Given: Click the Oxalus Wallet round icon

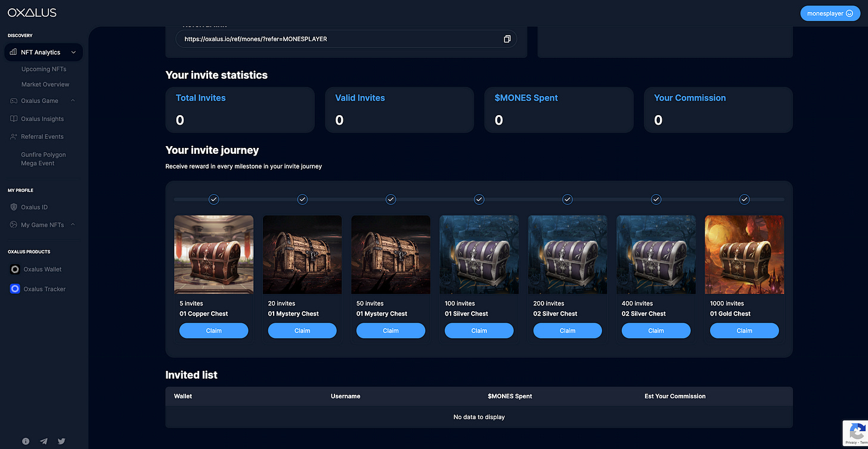Looking at the screenshot, I should (15, 270).
